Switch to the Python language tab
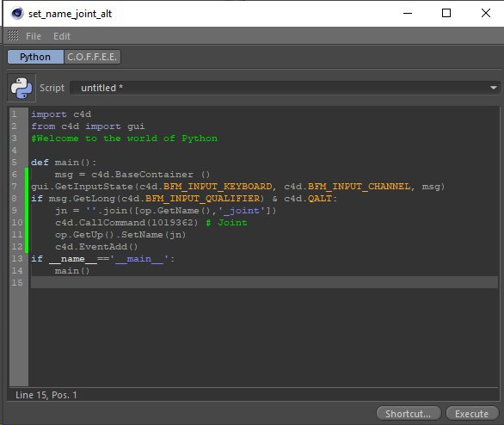504x425 pixels. (x=35, y=57)
